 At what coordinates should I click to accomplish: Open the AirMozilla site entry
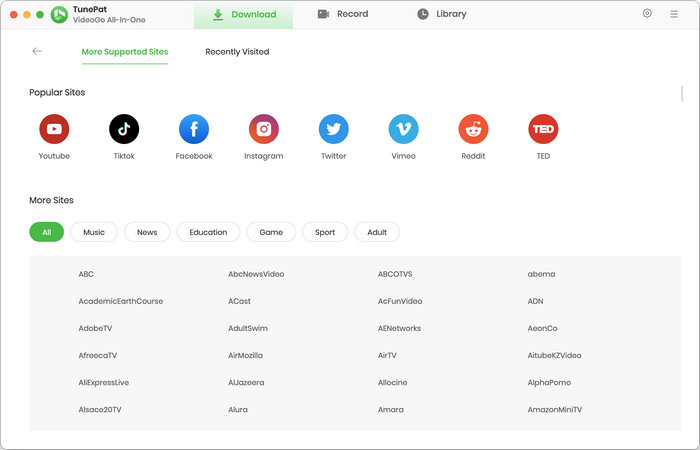point(246,355)
